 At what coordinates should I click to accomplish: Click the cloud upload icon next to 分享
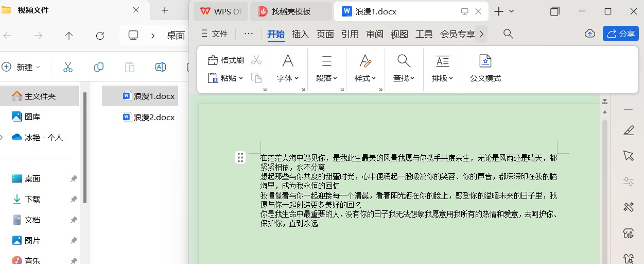coord(590,34)
